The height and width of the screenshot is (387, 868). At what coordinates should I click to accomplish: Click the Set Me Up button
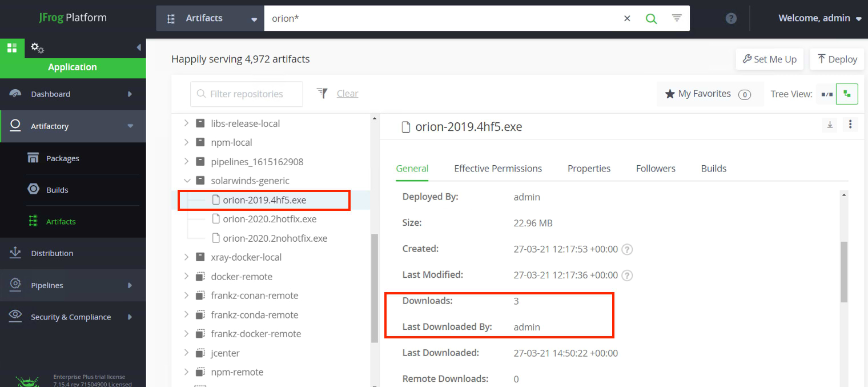click(769, 59)
